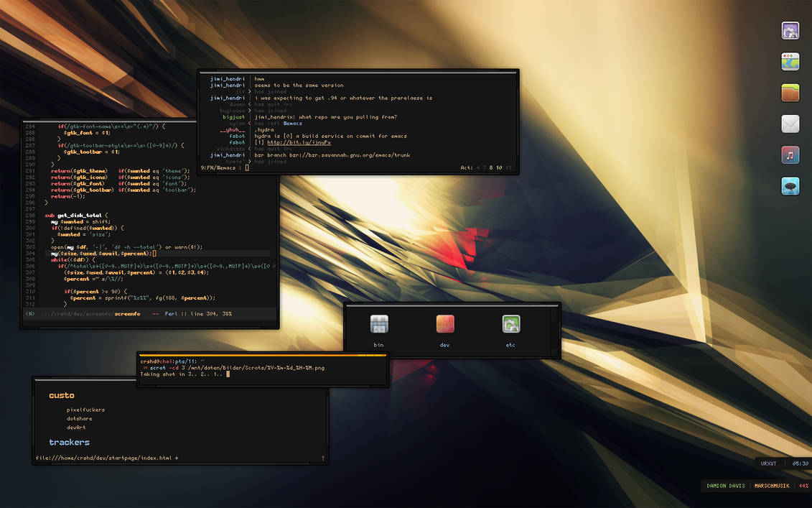Launch the web browser globe dock icon
This screenshot has width=812, height=508.
[x=790, y=62]
